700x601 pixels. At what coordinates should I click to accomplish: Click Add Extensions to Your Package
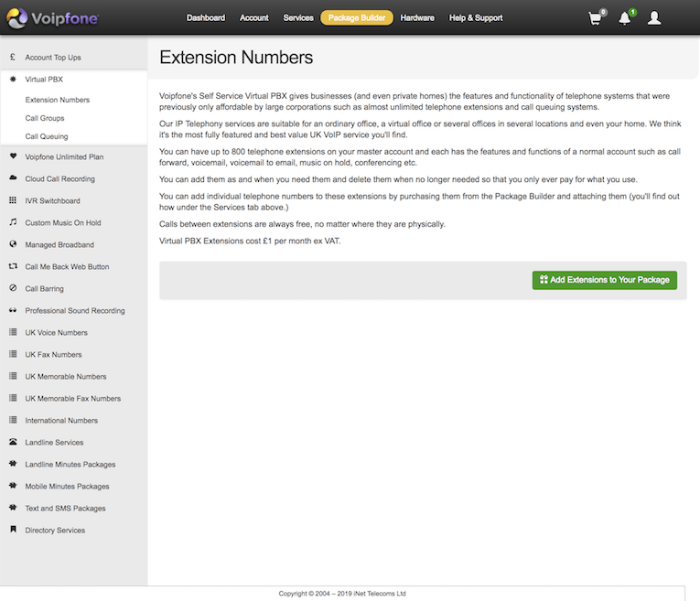(x=605, y=280)
